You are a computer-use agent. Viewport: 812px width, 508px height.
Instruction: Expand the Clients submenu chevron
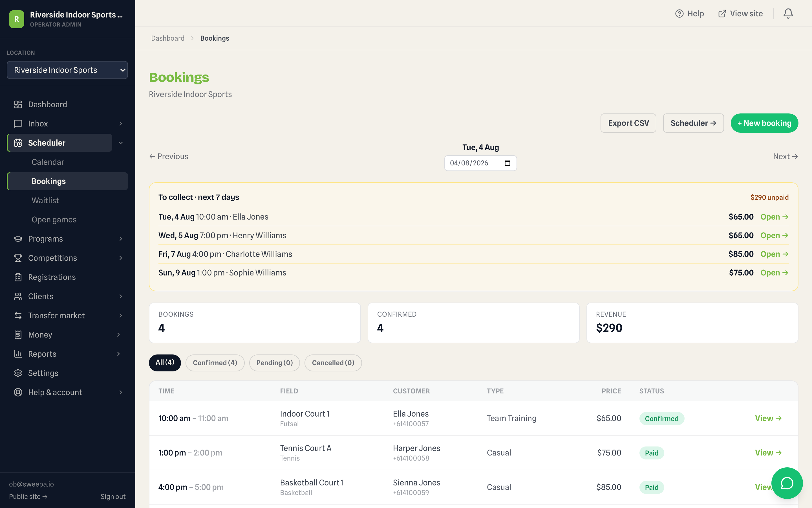click(121, 296)
